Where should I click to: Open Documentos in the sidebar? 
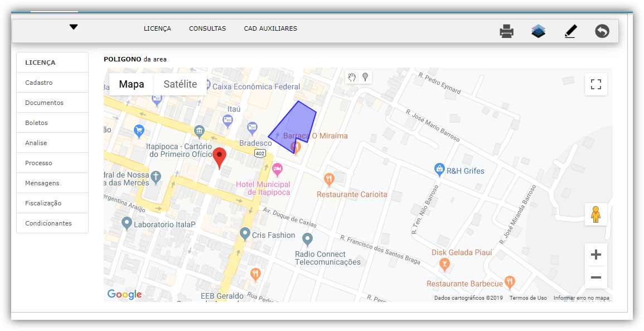45,103
